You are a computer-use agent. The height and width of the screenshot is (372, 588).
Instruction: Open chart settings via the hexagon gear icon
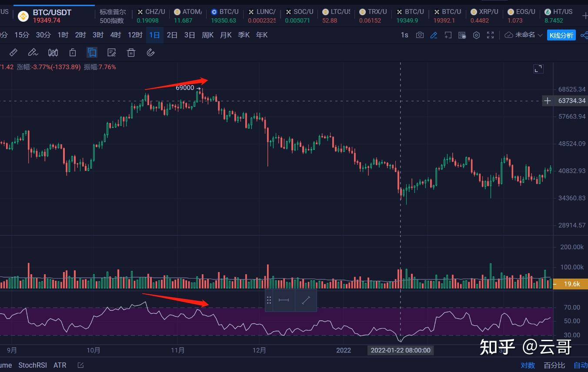click(476, 35)
